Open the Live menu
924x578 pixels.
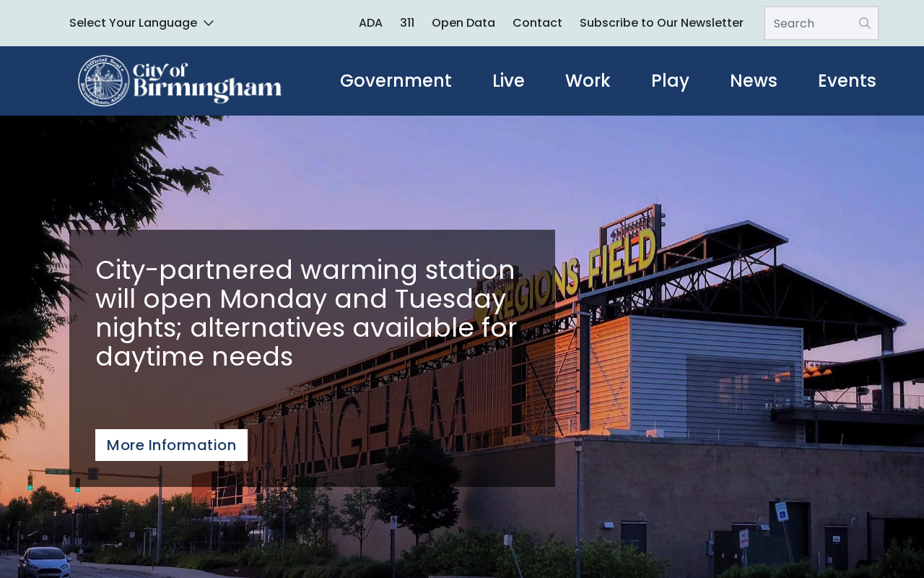[508, 81]
